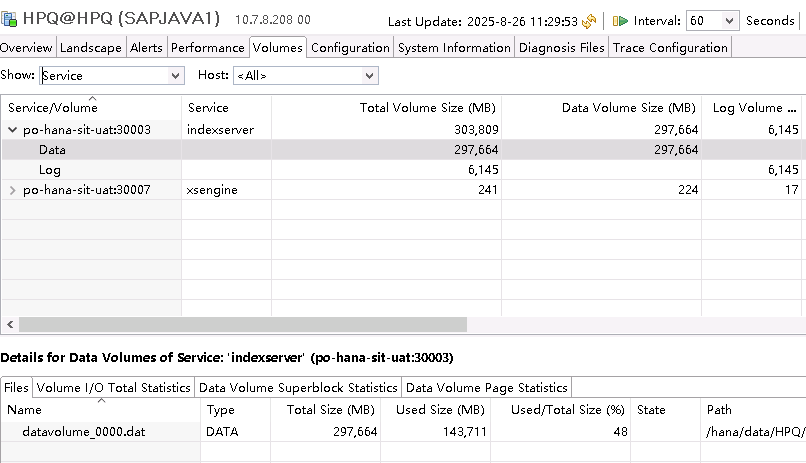Go to the Diagnosis Files tab
806x463 pixels.
561,47
